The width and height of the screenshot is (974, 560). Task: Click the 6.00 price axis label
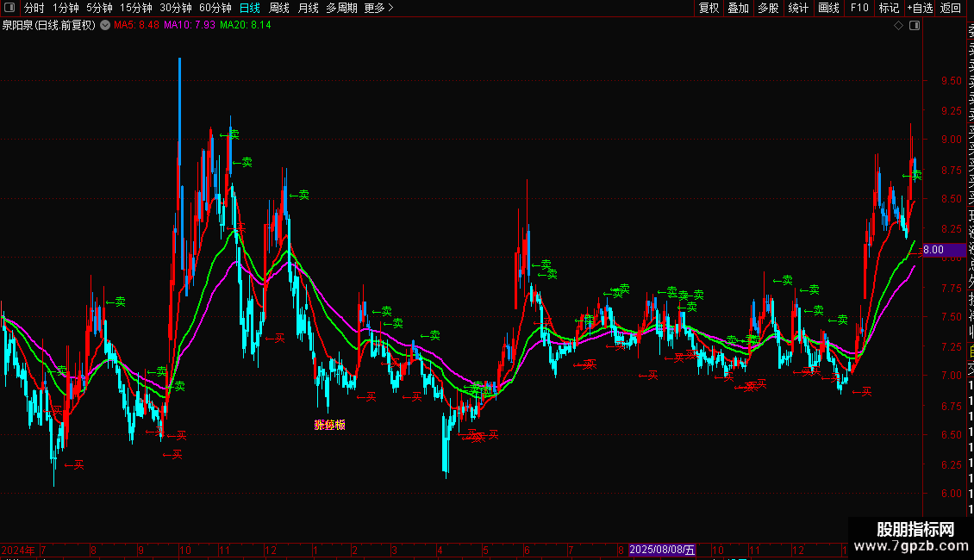click(x=952, y=494)
